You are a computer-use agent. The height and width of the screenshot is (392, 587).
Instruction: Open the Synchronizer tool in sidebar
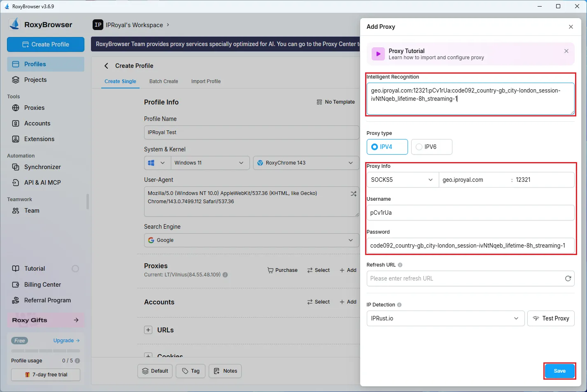(x=42, y=167)
